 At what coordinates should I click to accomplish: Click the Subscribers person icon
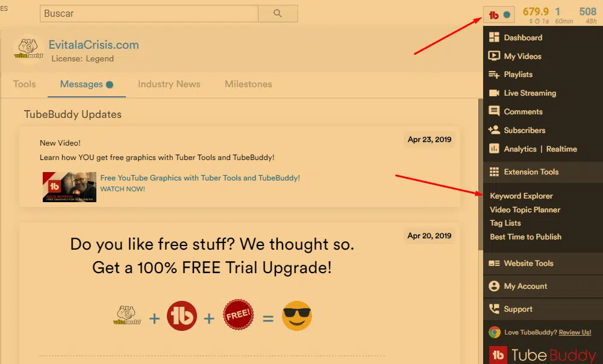click(x=494, y=130)
